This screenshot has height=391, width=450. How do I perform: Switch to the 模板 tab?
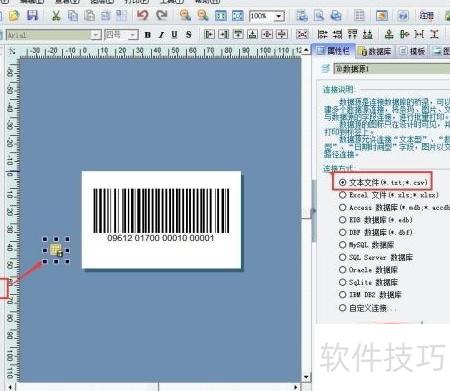point(412,51)
